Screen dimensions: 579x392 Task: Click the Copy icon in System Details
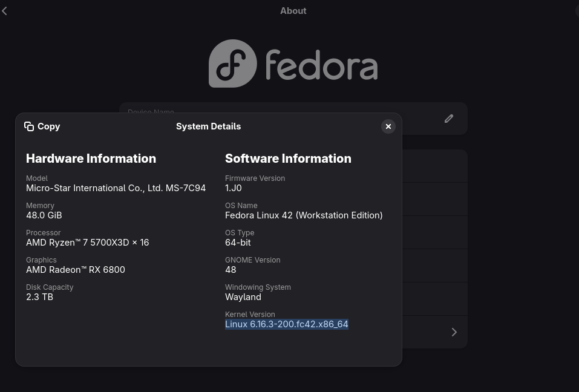pos(29,126)
